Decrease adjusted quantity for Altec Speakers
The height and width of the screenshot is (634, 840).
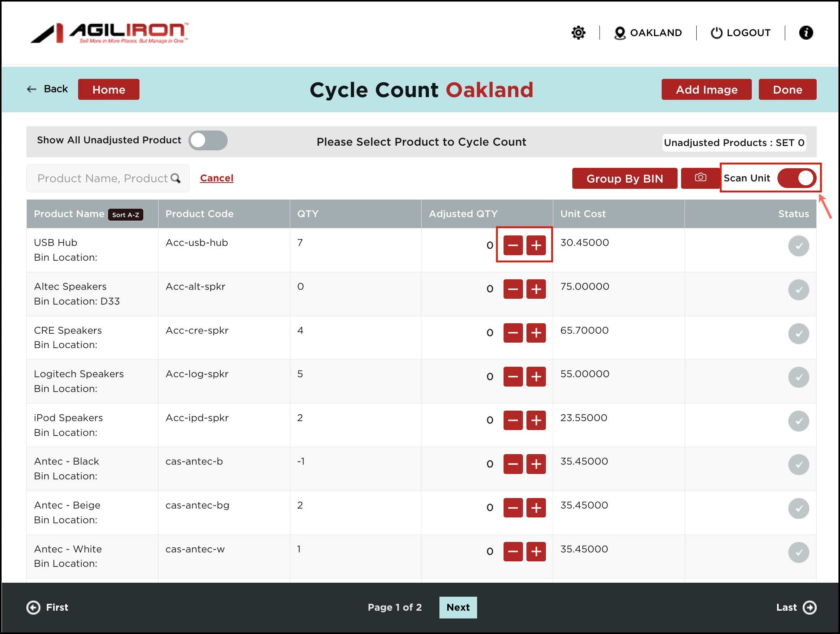[513, 289]
